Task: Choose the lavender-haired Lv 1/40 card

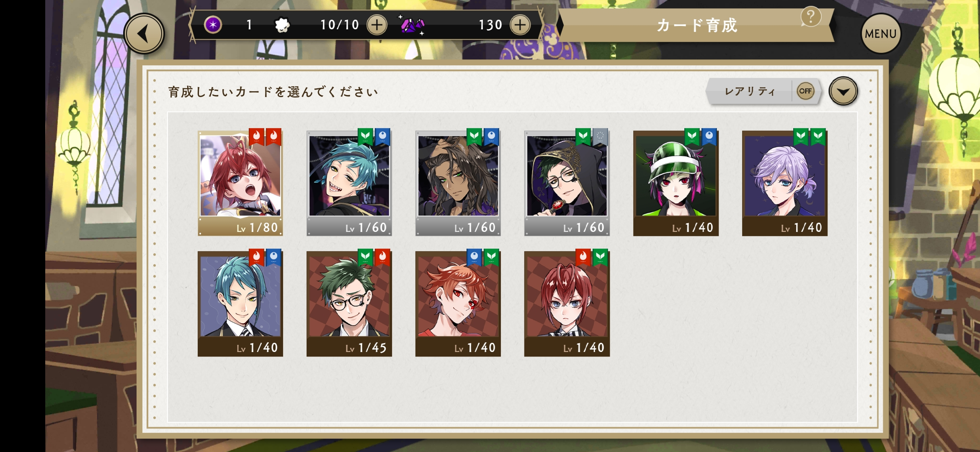Action: point(785,182)
